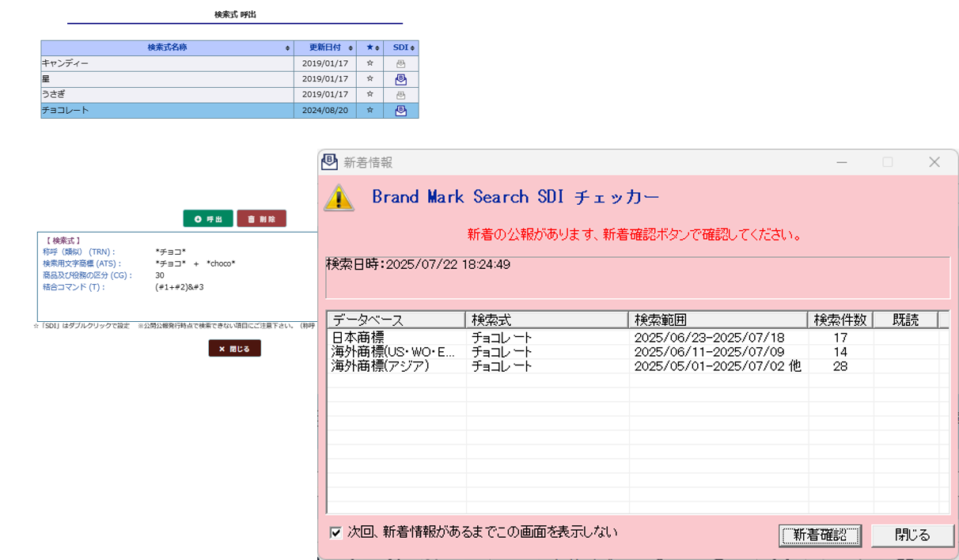The height and width of the screenshot is (560, 959).
Task: Sort by 更新日付 column
Action: [324, 48]
